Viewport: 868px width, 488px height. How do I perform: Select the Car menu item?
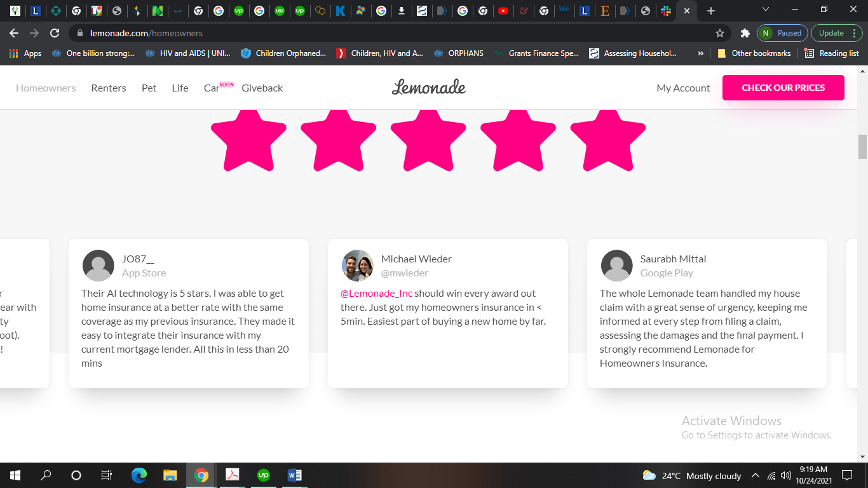coord(212,88)
